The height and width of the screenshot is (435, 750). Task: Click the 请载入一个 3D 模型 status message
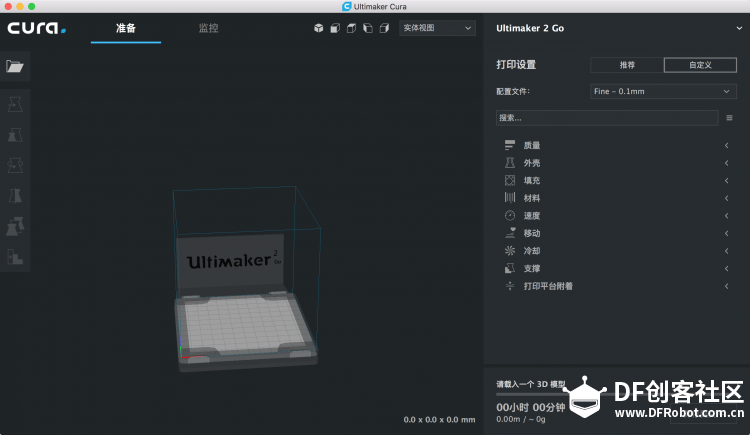tap(530, 384)
